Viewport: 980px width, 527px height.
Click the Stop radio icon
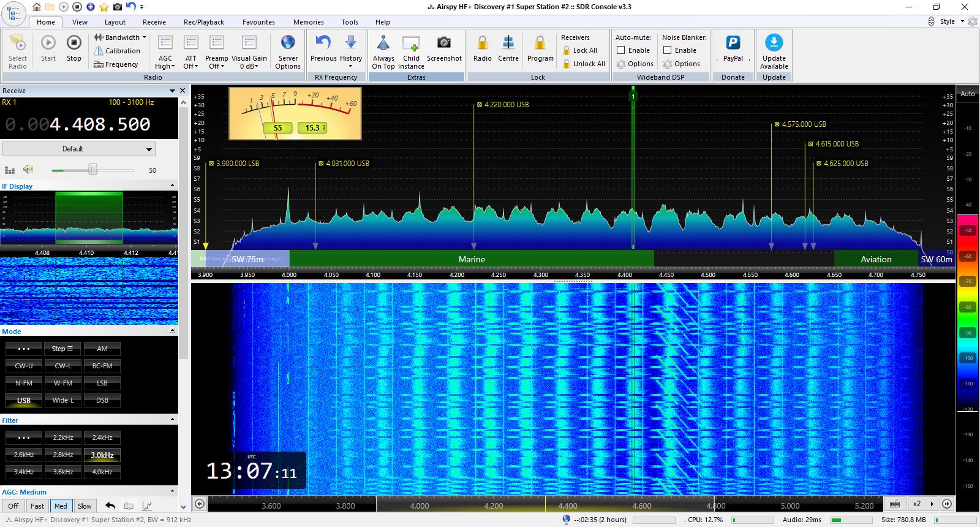click(73, 43)
